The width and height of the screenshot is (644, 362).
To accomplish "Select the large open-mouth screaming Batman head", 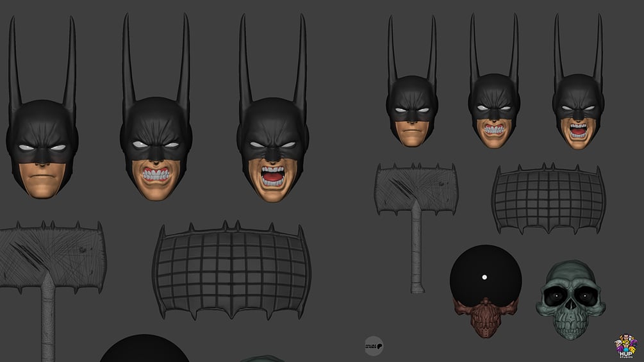I will click(x=273, y=108).
